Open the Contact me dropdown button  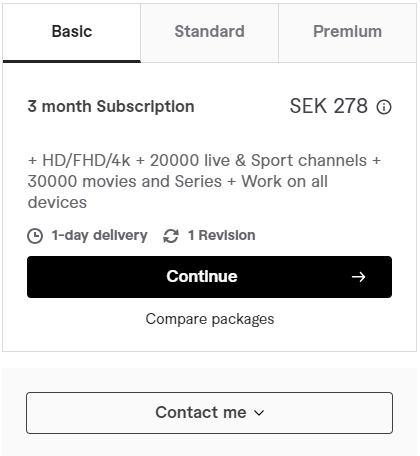(x=209, y=413)
